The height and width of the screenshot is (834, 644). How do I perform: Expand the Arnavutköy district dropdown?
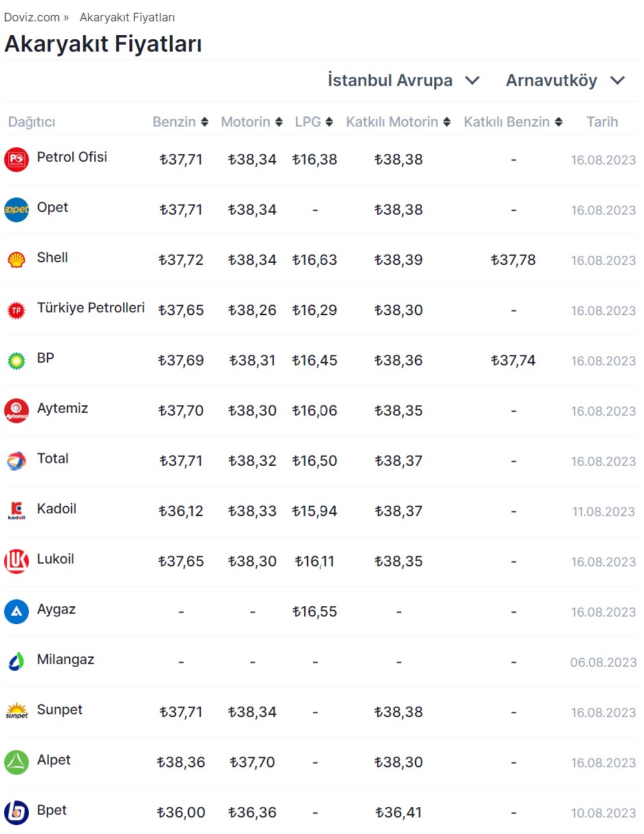[x=566, y=81]
